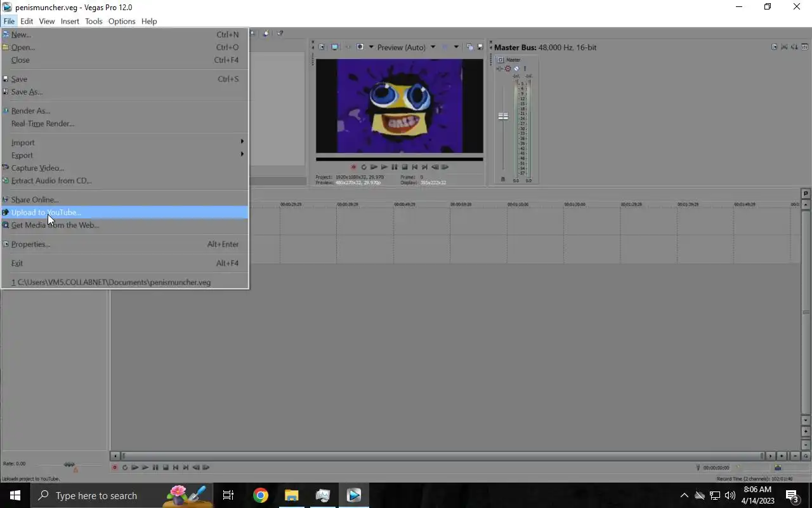Open the Insert menu
This screenshot has width=812, height=508.
(70, 21)
